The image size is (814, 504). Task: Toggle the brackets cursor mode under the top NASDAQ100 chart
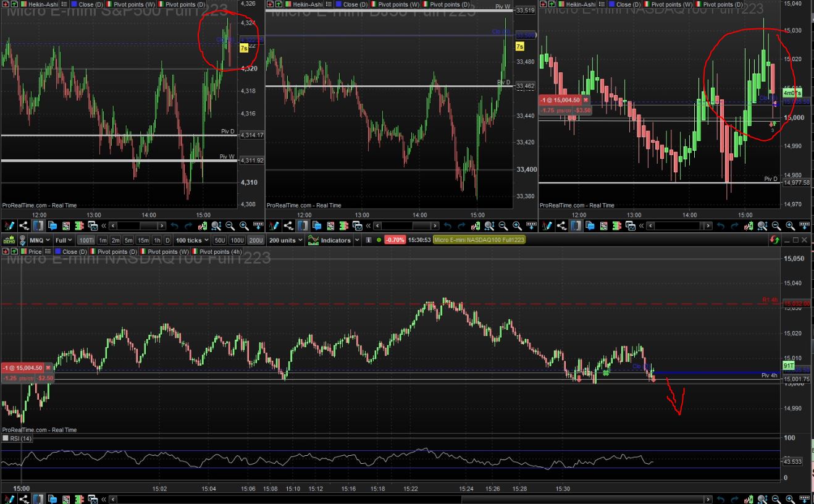pyautogui.click(x=576, y=226)
